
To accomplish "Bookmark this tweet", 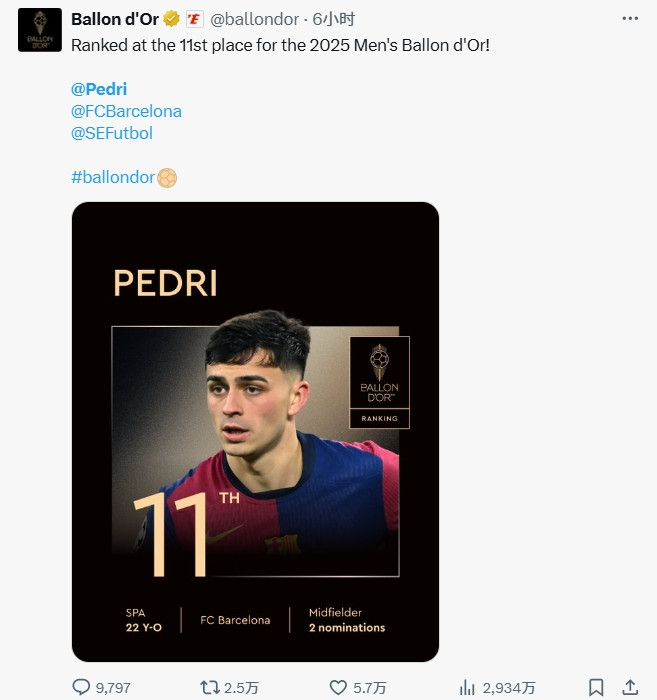I will [x=595, y=687].
